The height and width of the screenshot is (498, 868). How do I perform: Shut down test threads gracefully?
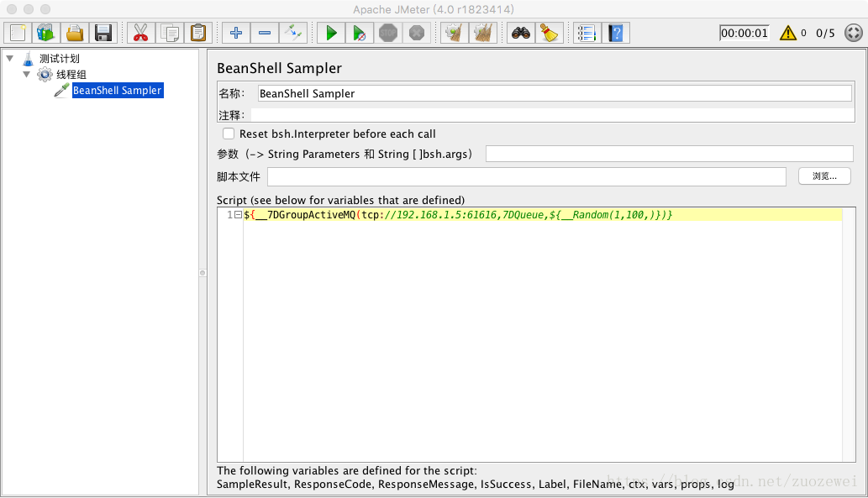417,33
